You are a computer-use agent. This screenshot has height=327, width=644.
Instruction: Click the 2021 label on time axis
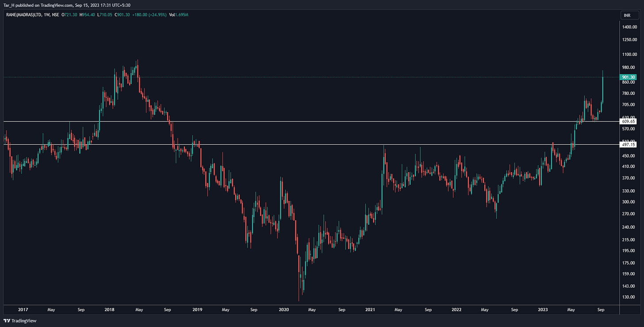[x=371, y=310]
